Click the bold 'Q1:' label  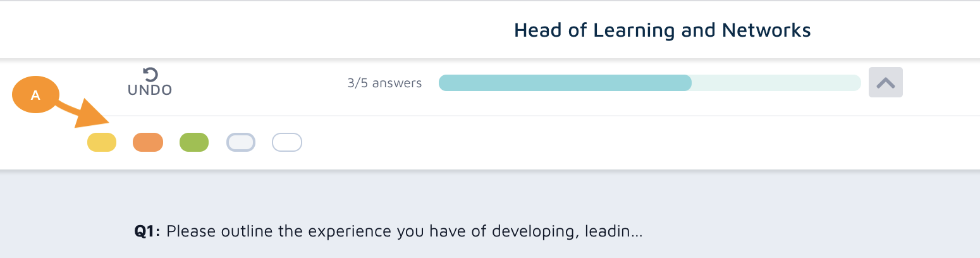[149, 232]
